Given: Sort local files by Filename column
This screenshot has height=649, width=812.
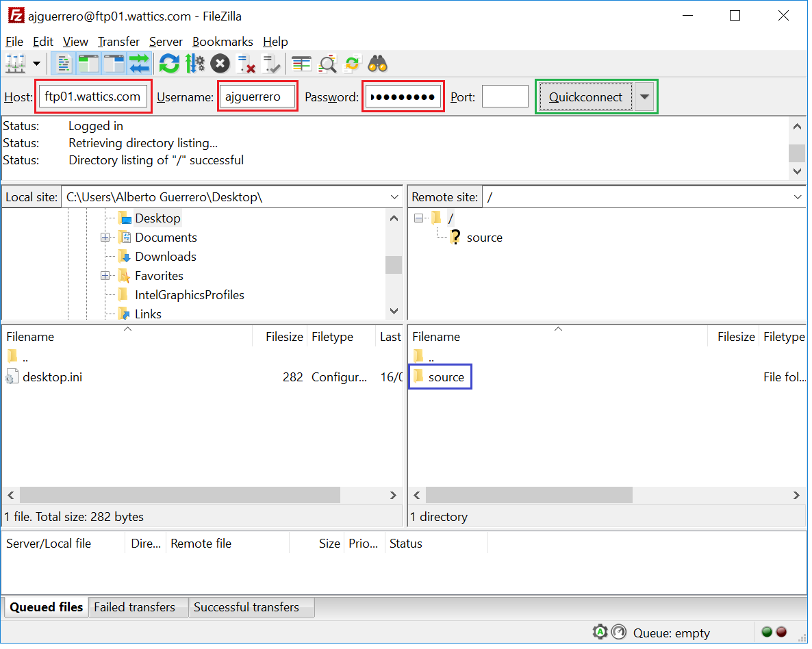Looking at the screenshot, I should [127, 338].
